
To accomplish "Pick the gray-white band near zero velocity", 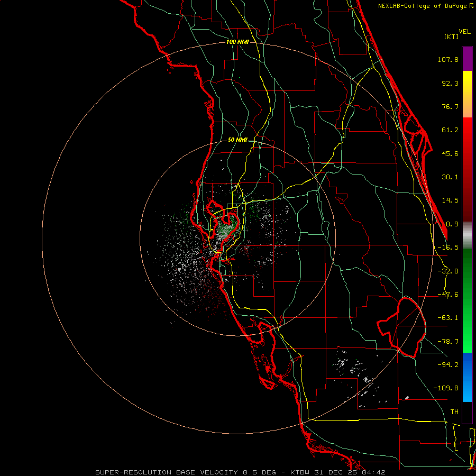I will coord(467,235).
